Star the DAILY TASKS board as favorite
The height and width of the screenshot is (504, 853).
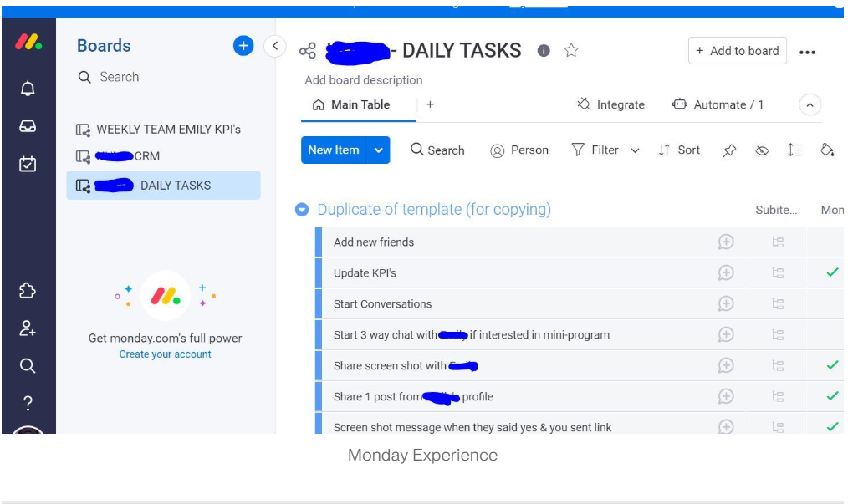[571, 50]
